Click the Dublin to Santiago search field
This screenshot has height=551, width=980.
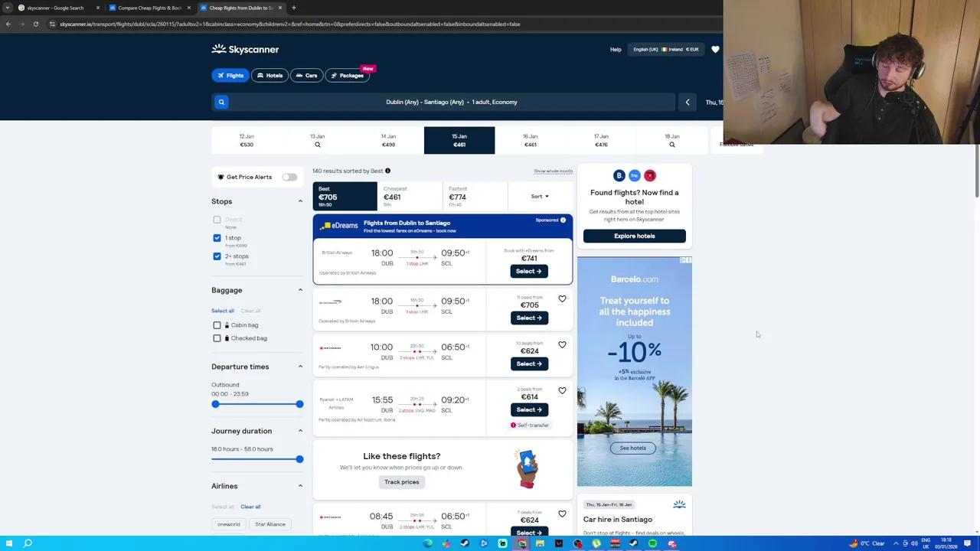coord(452,102)
